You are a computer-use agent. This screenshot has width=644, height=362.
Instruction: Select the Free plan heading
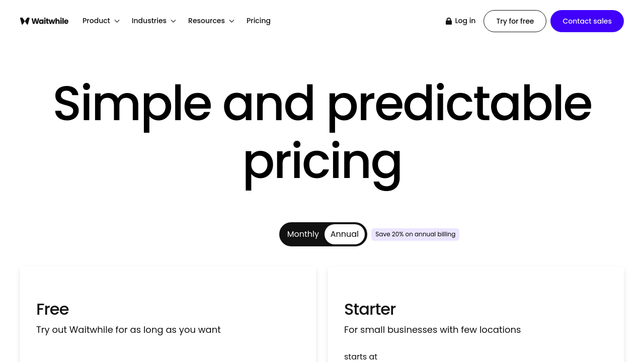(52, 309)
